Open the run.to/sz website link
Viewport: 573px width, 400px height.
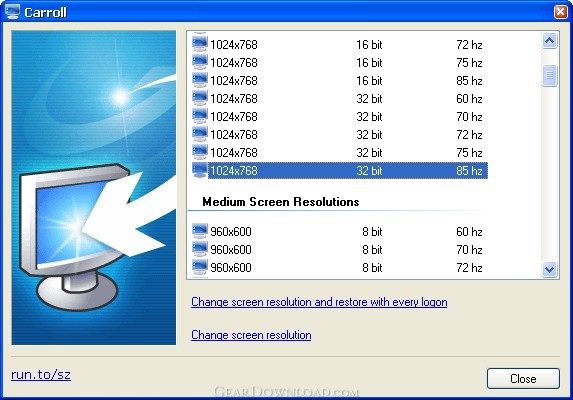point(41,375)
